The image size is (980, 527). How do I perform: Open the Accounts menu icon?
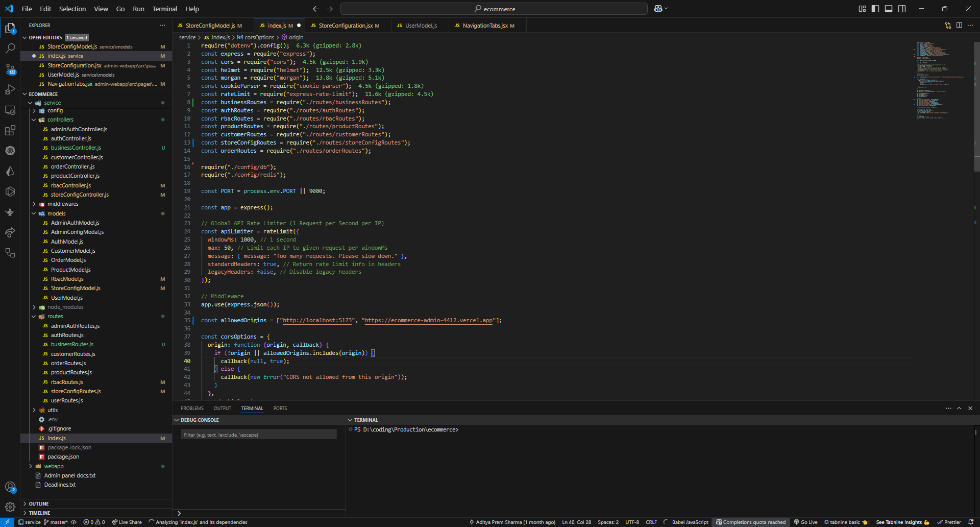coord(10,487)
